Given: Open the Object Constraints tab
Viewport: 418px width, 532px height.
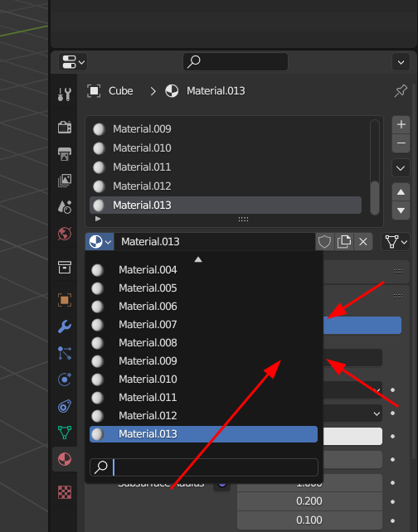Looking at the screenshot, I should click(65, 406).
